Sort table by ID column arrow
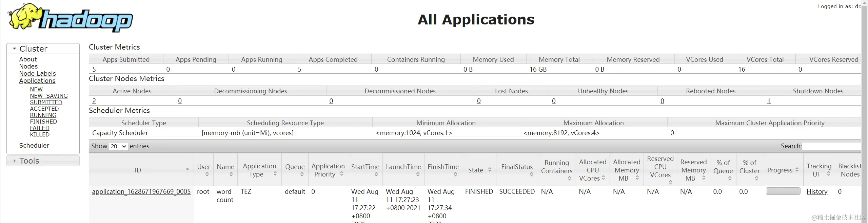 tap(187, 169)
